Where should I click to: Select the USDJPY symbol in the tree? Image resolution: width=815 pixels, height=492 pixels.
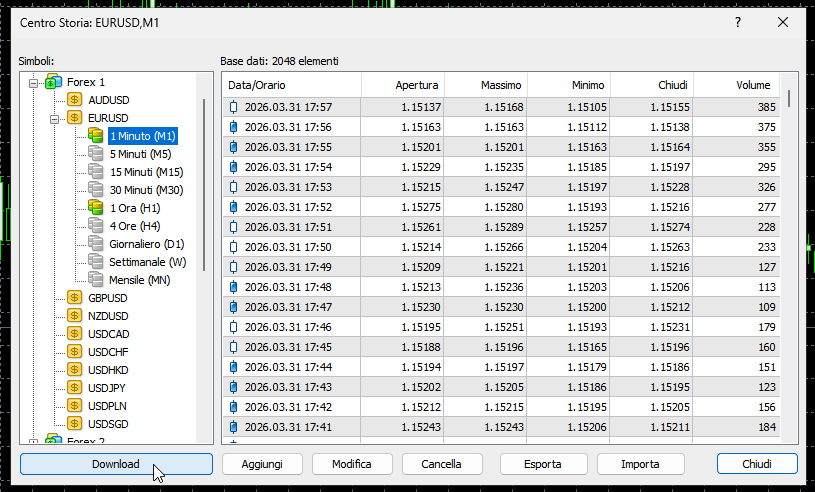click(x=107, y=388)
